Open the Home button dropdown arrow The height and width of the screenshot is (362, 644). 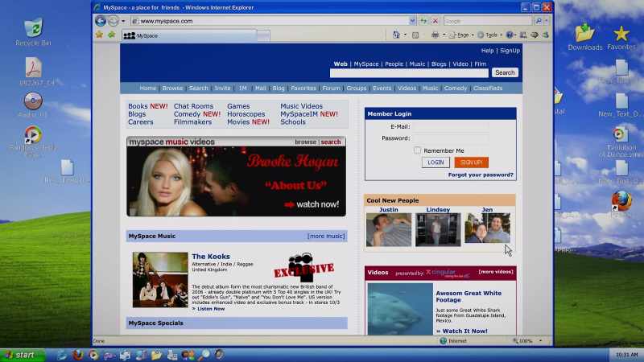(405, 35)
